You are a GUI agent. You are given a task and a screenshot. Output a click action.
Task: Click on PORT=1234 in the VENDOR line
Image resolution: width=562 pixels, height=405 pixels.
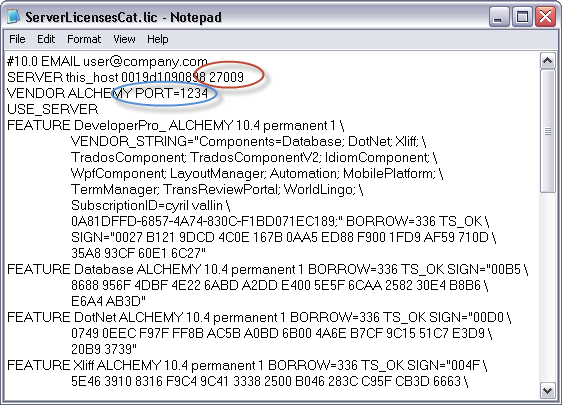(x=171, y=93)
